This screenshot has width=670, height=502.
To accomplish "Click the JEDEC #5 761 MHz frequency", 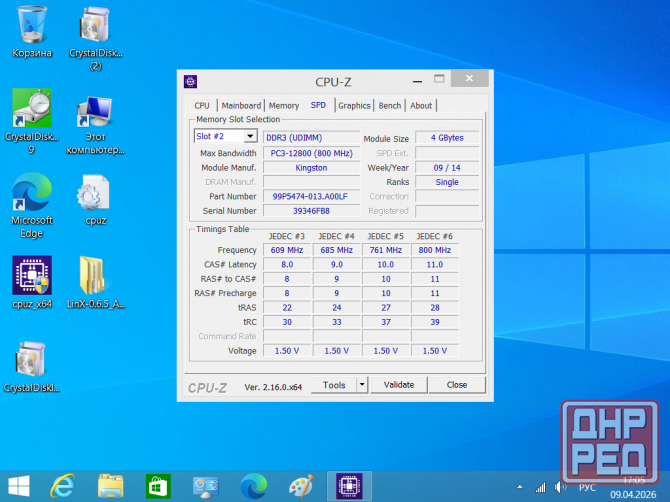I will [x=386, y=250].
